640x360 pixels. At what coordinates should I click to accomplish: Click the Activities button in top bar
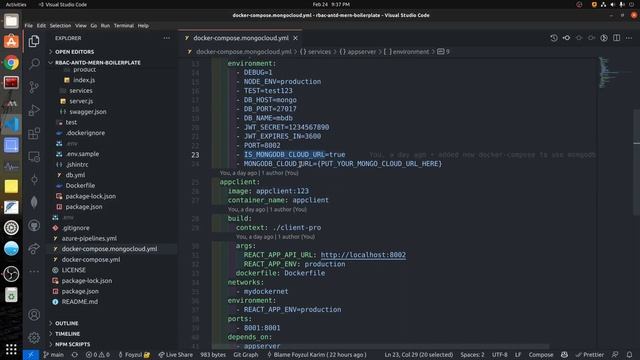click(16, 4)
